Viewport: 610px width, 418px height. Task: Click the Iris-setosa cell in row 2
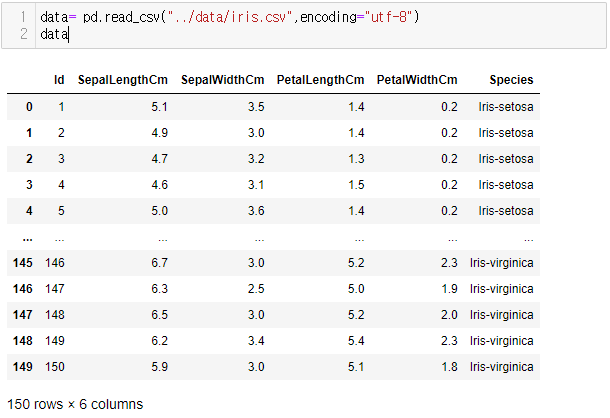506,159
